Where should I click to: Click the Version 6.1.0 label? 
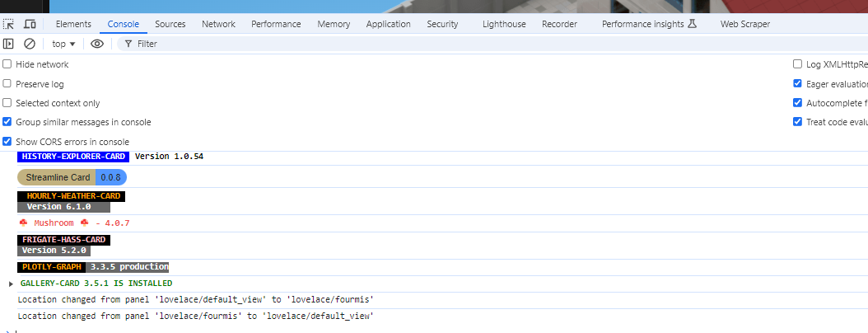(x=63, y=207)
